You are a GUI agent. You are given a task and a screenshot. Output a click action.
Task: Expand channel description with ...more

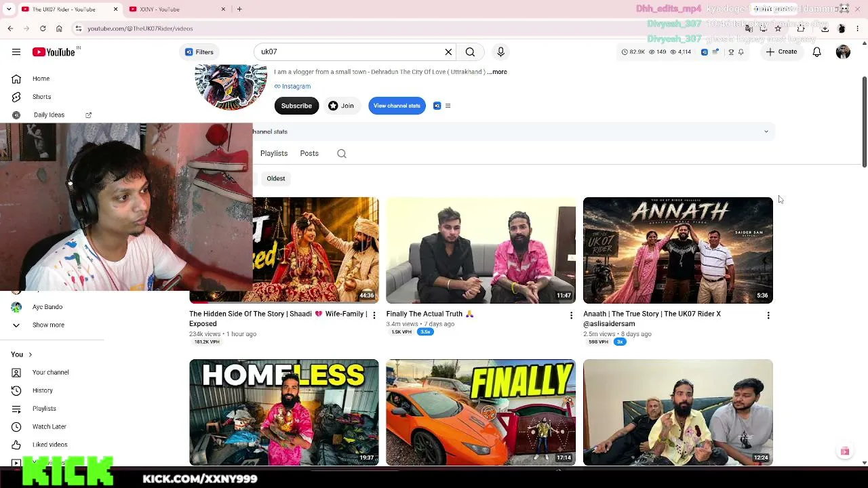click(x=498, y=72)
